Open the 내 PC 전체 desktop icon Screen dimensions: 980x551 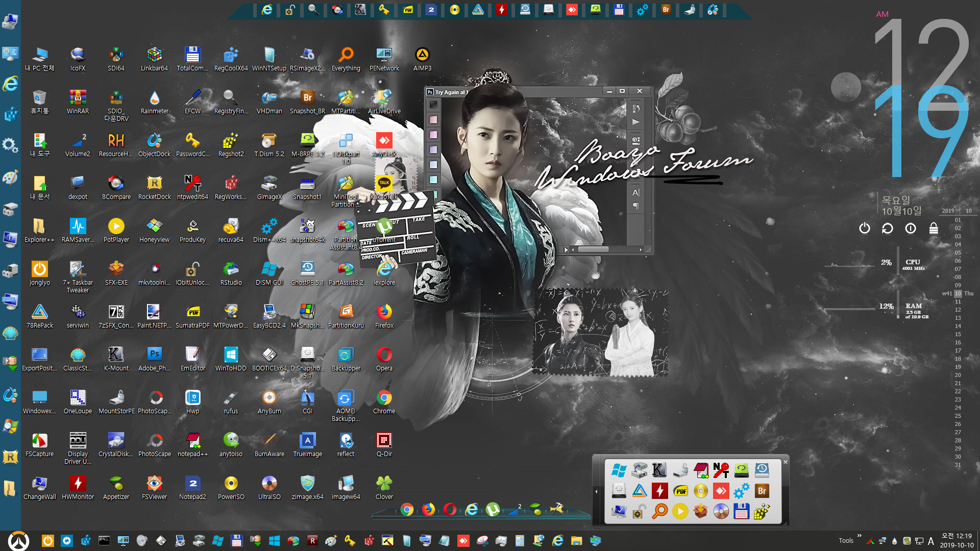(39, 59)
